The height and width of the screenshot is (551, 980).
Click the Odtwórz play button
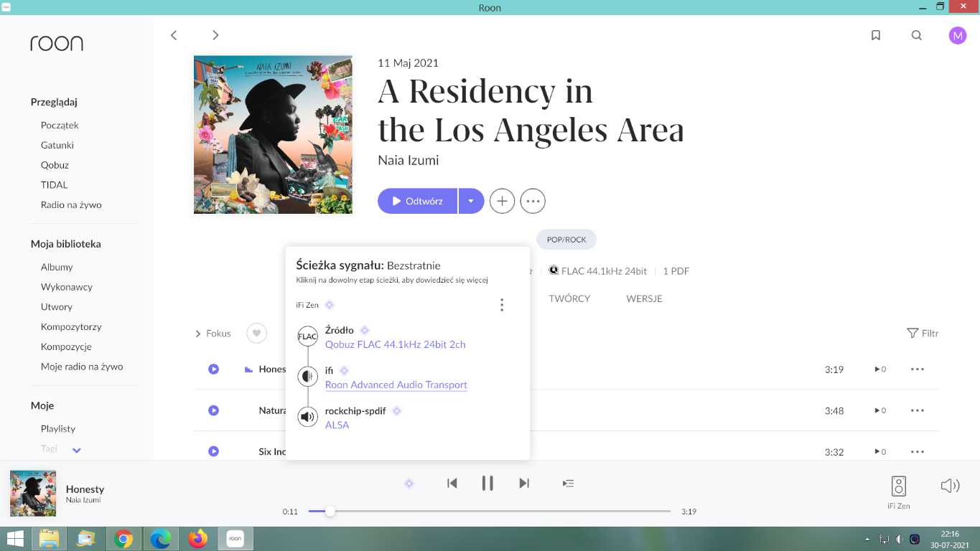pyautogui.click(x=417, y=202)
